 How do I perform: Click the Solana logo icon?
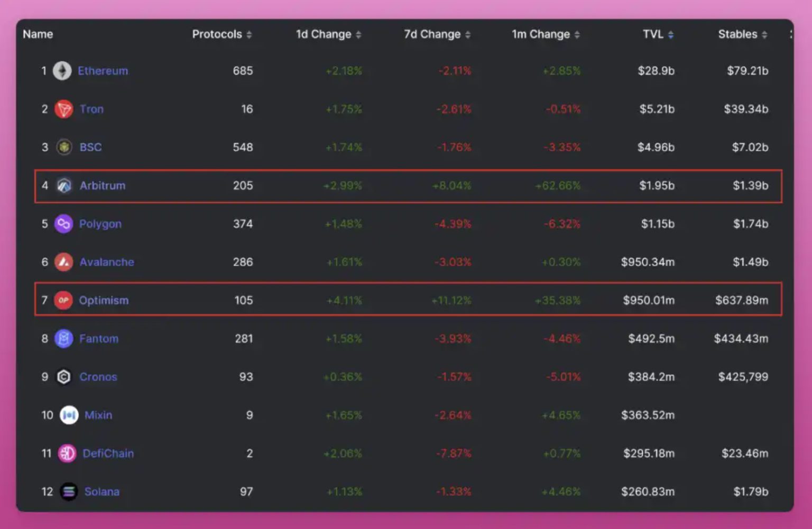point(68,491)
